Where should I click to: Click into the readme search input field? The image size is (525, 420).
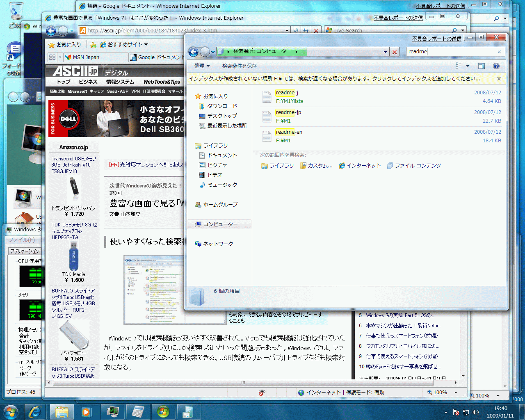tap(451, 52)
